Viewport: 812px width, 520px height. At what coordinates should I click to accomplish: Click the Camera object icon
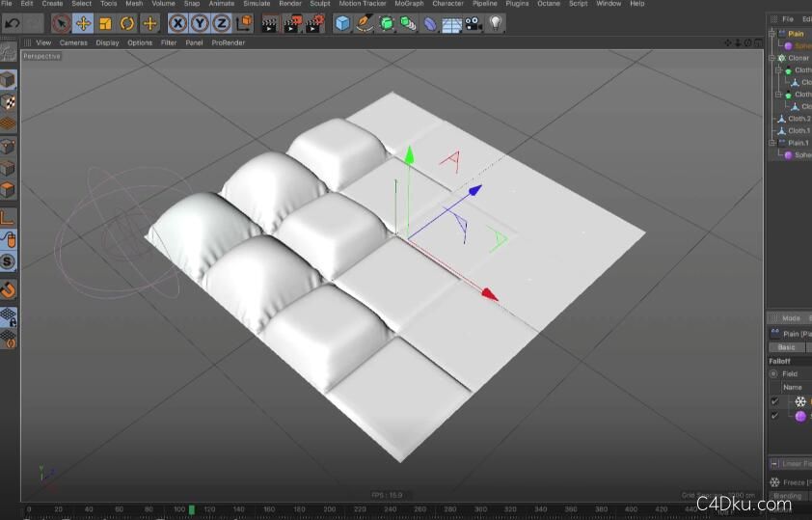coord(474,22)
